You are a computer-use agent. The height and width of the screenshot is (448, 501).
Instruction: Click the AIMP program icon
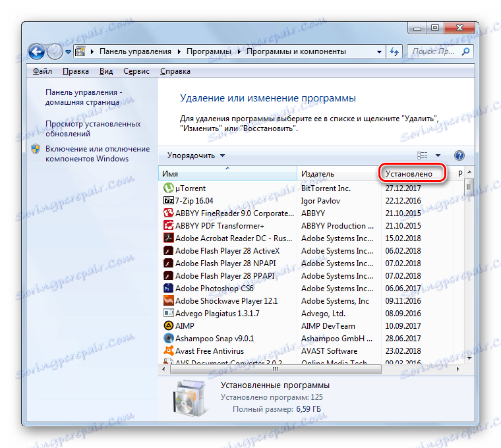click(168, 325)
